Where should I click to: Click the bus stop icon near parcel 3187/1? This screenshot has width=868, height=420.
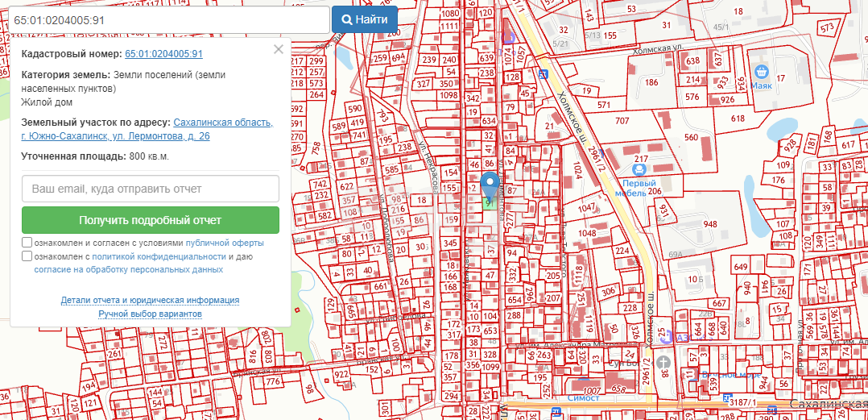tap(728, 398)
